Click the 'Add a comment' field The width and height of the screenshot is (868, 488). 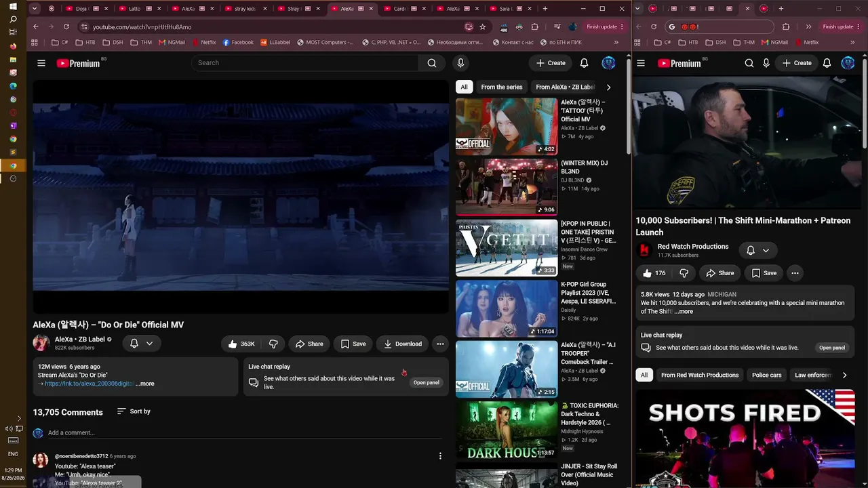coord(245,433)
